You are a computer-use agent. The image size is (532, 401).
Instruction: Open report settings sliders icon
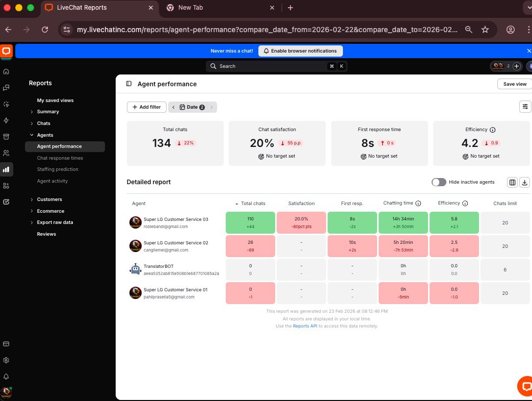click(x=525, y=107)
